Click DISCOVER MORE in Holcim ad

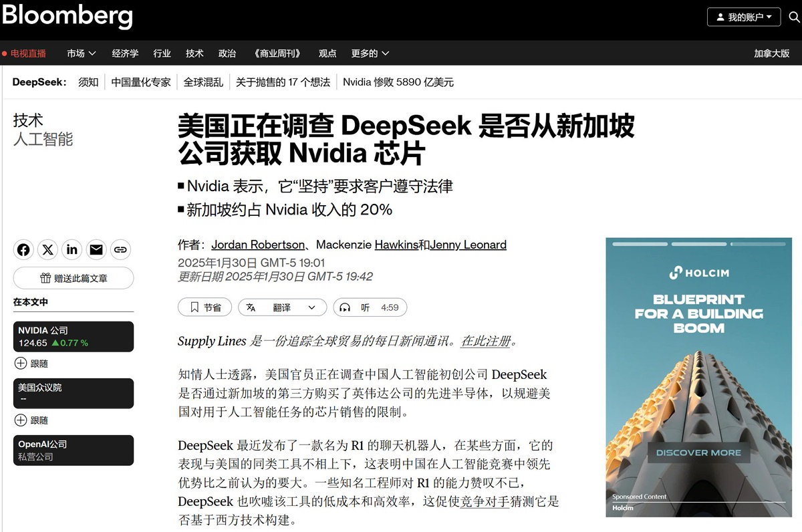(698, 452)
